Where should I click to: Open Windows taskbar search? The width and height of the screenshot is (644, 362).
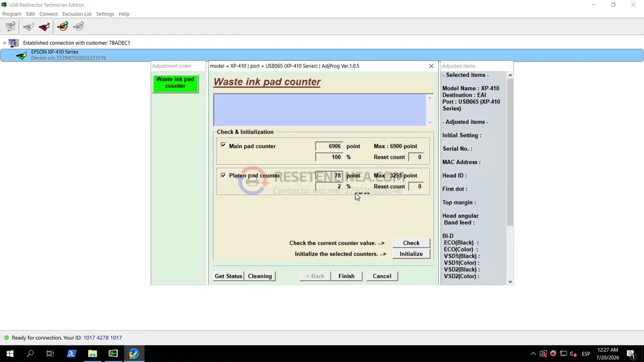tap(30, 354)
